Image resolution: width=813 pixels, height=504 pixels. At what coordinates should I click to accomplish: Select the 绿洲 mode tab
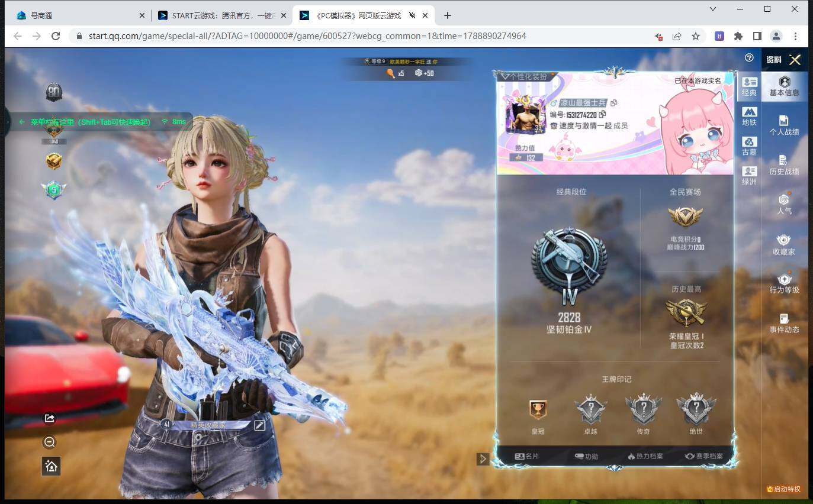pyautogui.click(x=750, y=176)
